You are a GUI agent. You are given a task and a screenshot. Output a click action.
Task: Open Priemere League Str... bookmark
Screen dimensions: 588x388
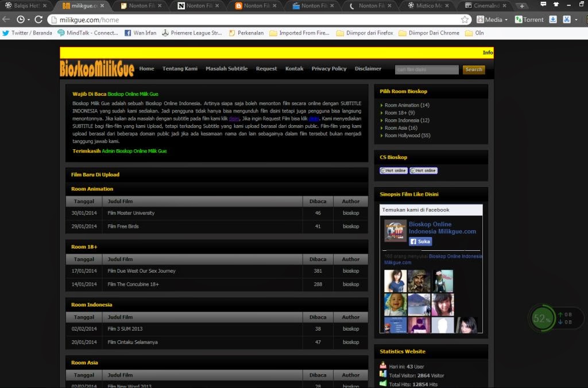tap(192, 33)
